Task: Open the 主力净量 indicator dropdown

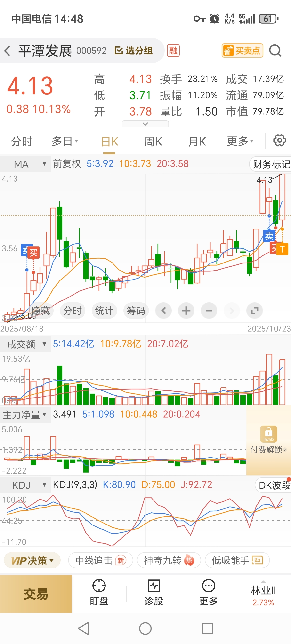Action: 25,415
